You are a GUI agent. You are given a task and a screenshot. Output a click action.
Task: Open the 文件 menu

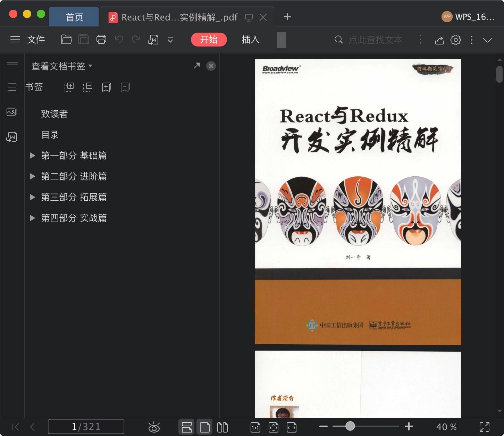coord(36,40)
